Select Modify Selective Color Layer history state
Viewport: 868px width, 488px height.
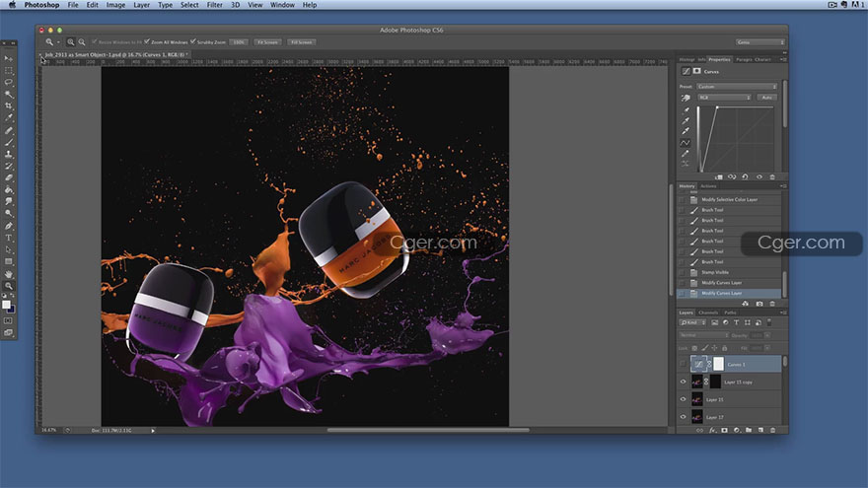click(730, 200)
